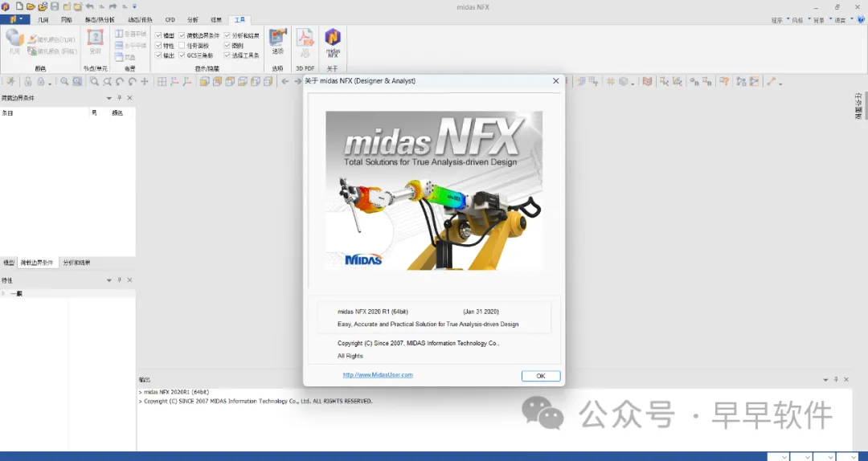Switch to the 网格 ribbon tab
This screenshot has width=868, height=461.
point(67,20)
